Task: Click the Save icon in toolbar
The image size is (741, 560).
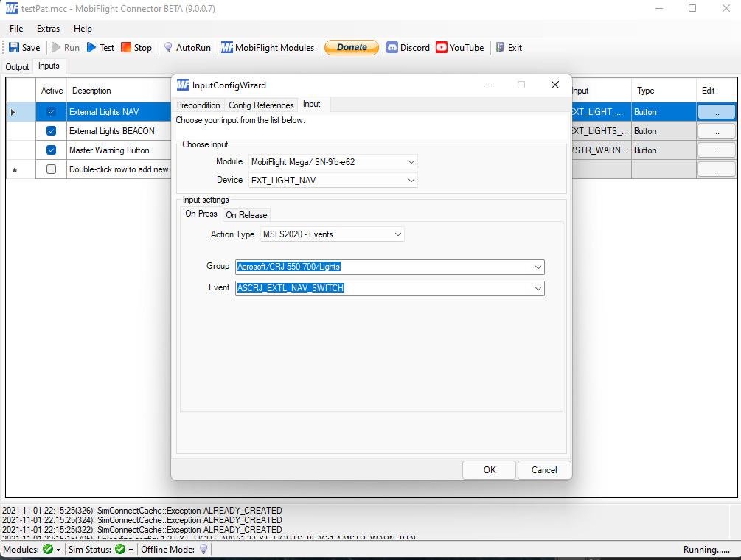Action: tap(14, 47)
